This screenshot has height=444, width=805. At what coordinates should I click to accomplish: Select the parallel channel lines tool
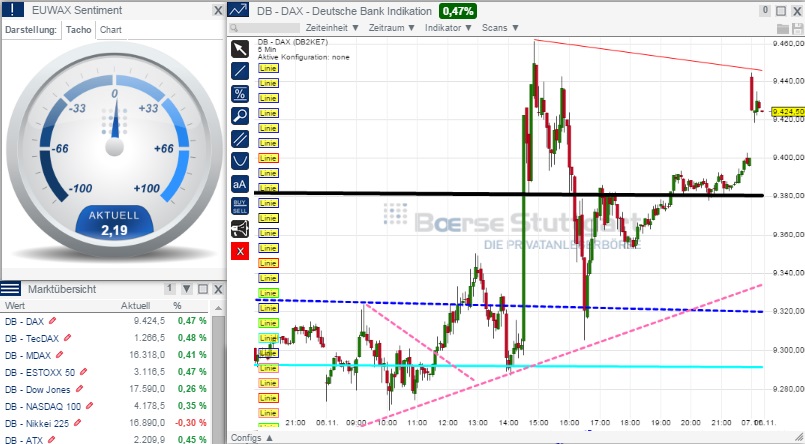240,139
